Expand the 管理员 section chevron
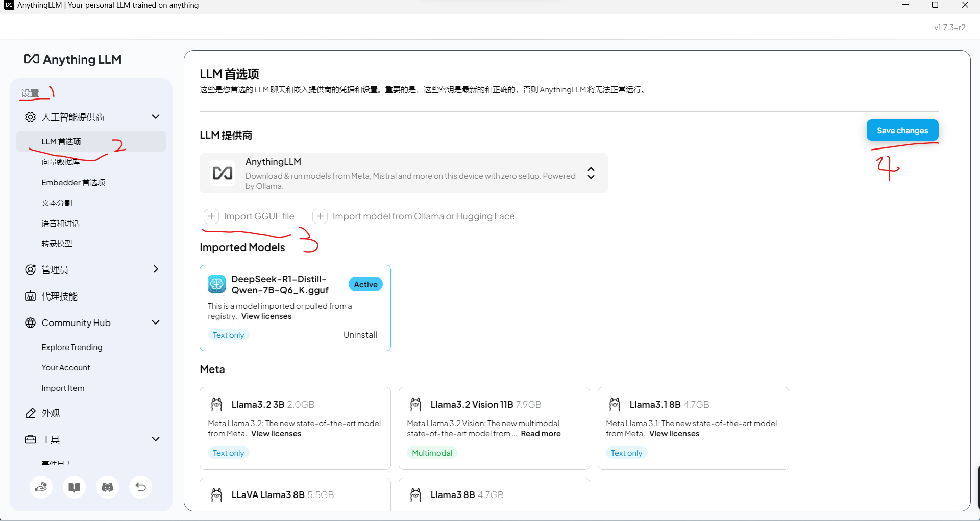The image size is (980, 521). click(x=156, y=269)
